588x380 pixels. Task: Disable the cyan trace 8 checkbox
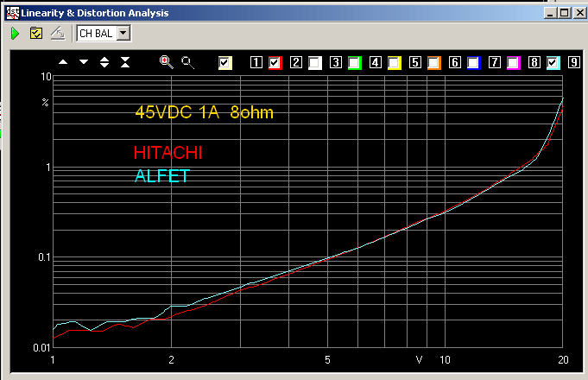[553, 62]
